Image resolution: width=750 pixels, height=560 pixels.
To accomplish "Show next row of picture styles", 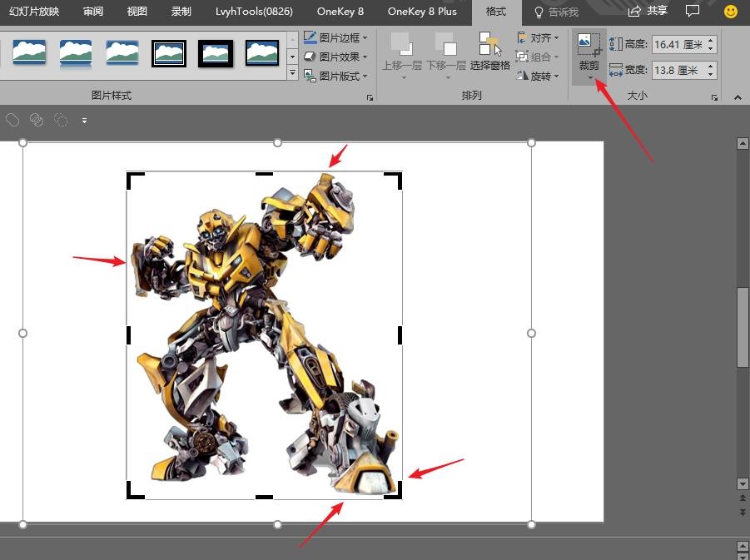I will (x=292, y=57).
